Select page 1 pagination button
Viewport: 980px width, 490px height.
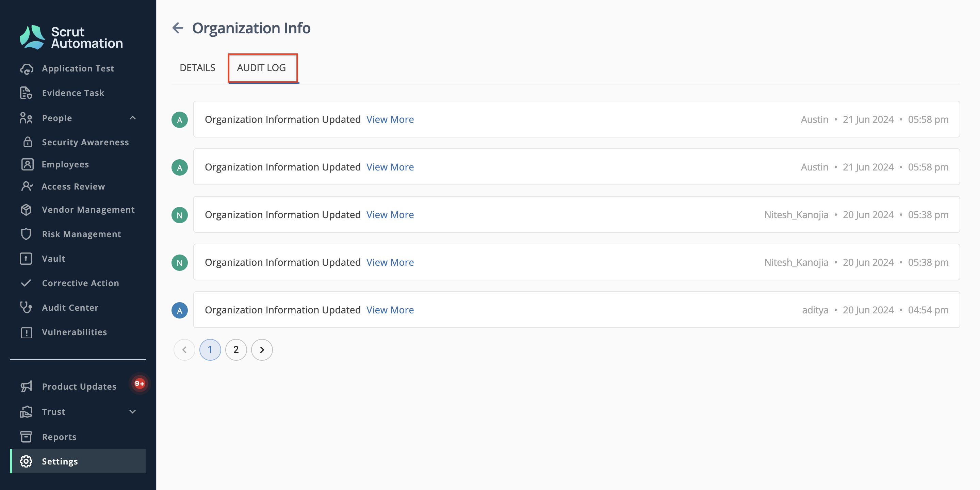tap(210, 349)
